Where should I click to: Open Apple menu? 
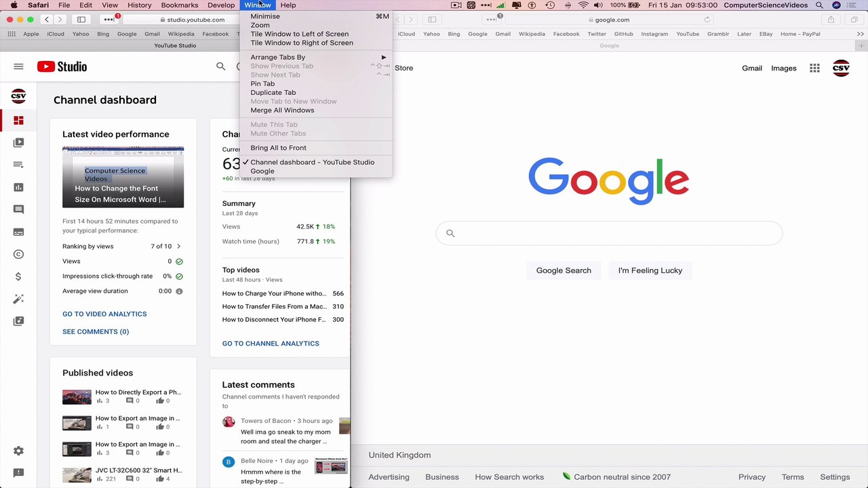[x=14, y=5]
